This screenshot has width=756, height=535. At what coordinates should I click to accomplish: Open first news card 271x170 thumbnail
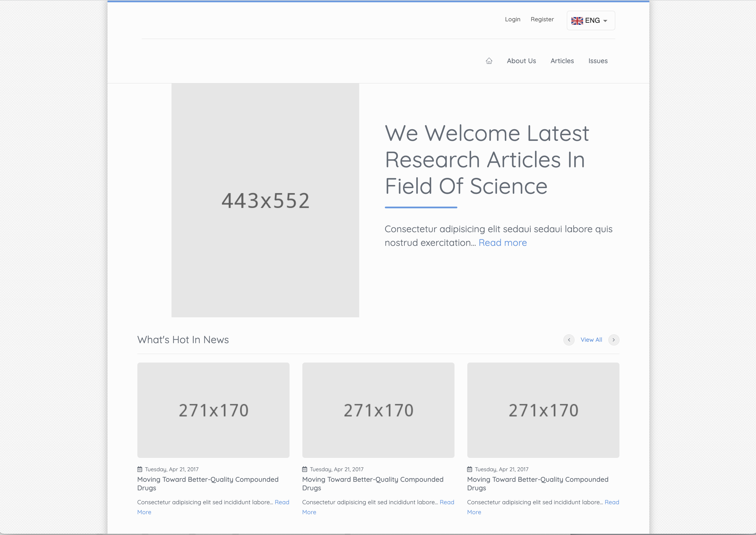coord(213,410)
